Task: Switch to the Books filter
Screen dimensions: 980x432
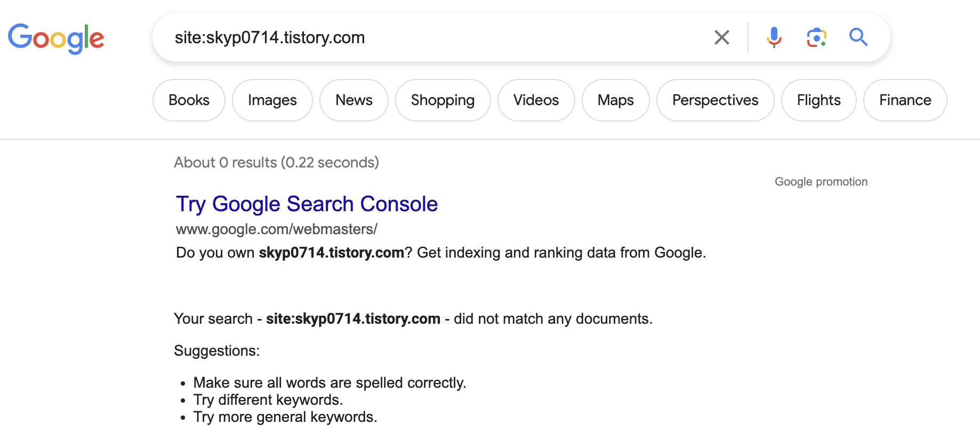Action: click(189, 100)
